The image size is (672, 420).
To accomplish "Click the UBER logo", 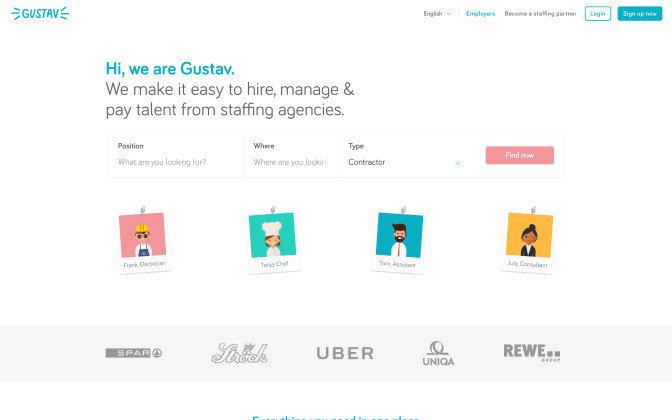I will pos(345,353).
